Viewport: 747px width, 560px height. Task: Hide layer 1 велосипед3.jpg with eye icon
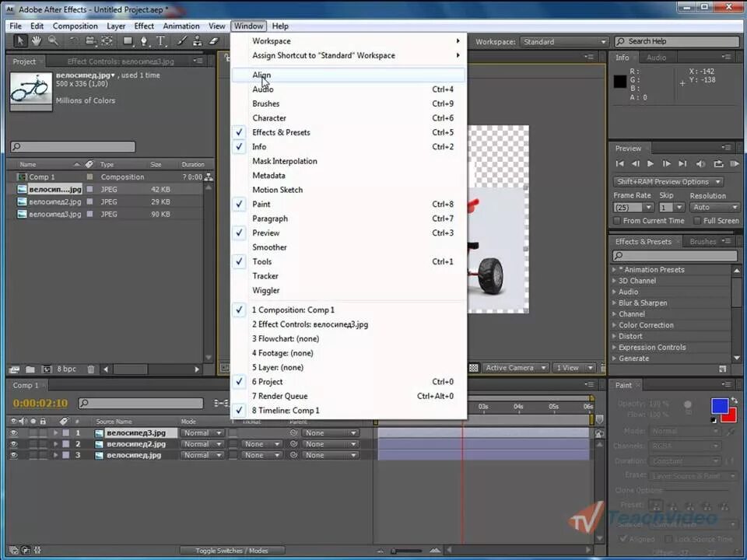click(x=13, y=433)
